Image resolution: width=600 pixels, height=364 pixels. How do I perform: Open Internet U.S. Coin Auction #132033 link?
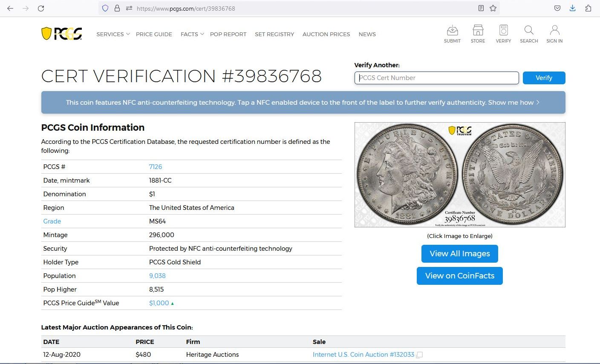coord(363,355)
